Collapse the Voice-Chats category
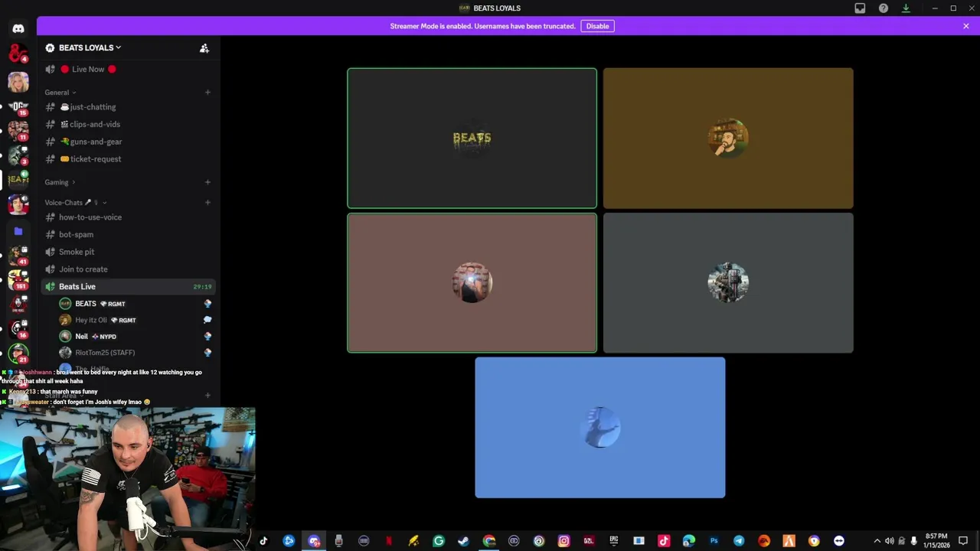This screenshot has height=551, width=980. pyautogui.click(x=76, y=203)
